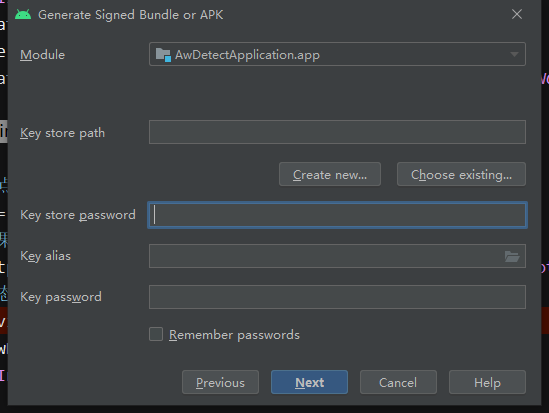Click the Remember passwords label text
This screenshot has width=549, height=413.
tap(234, 335)
